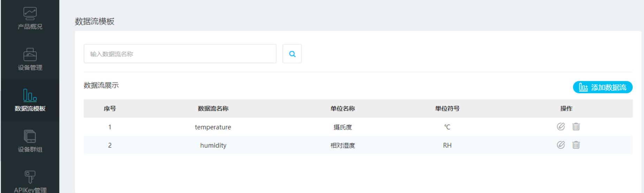644x193 pixels.
Task: Click the temperature name cell
Action: (x=213, y=127)
